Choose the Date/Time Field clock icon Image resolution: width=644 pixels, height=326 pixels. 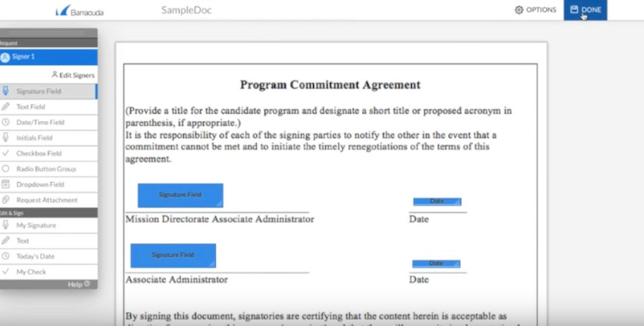click(6, 122)
